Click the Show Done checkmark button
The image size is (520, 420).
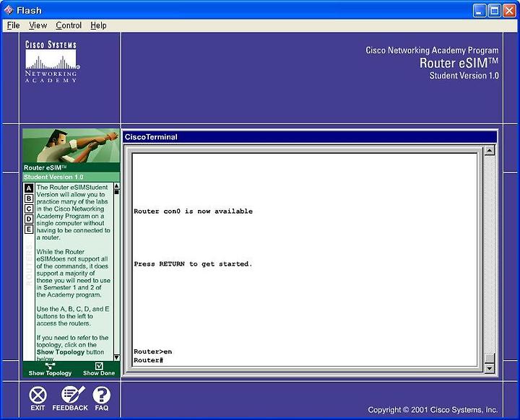click(99, 369)
